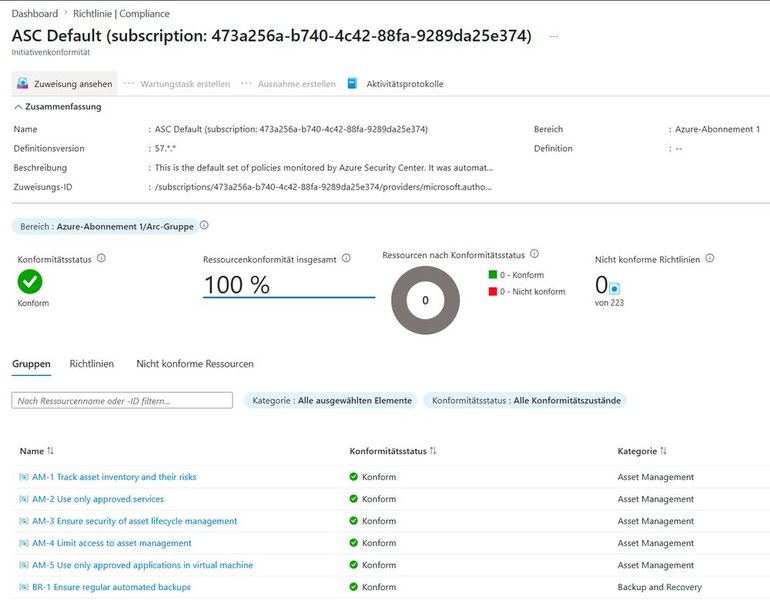
Task: Switch to the Richtlinien tab
Action: (x=92, y=364)
